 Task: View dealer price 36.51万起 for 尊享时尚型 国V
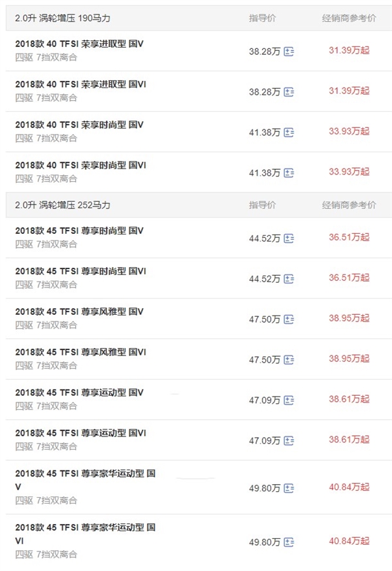click(x=349, y=237)
